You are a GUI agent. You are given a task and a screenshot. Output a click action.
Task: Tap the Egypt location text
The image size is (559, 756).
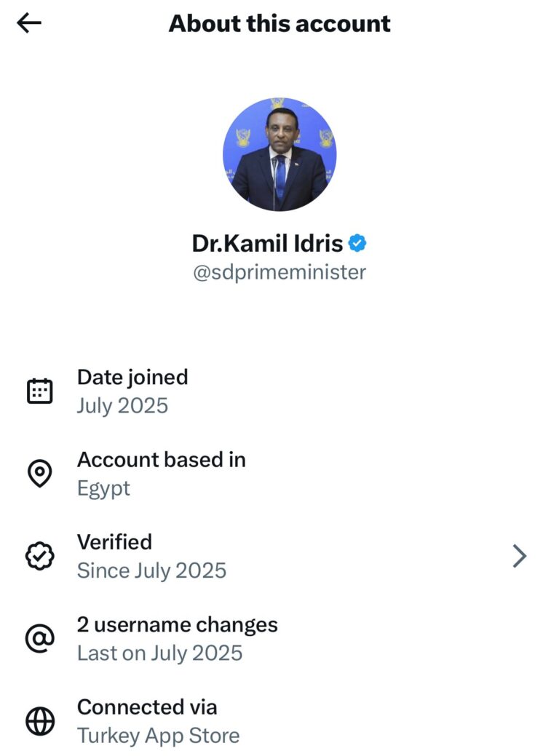click(103, 488)
